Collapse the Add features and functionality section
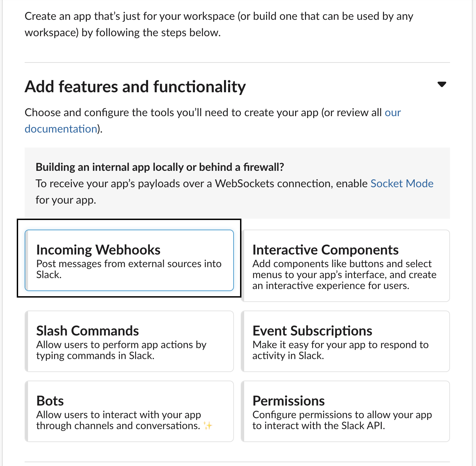Screen dimensions: 476x466 442,84
